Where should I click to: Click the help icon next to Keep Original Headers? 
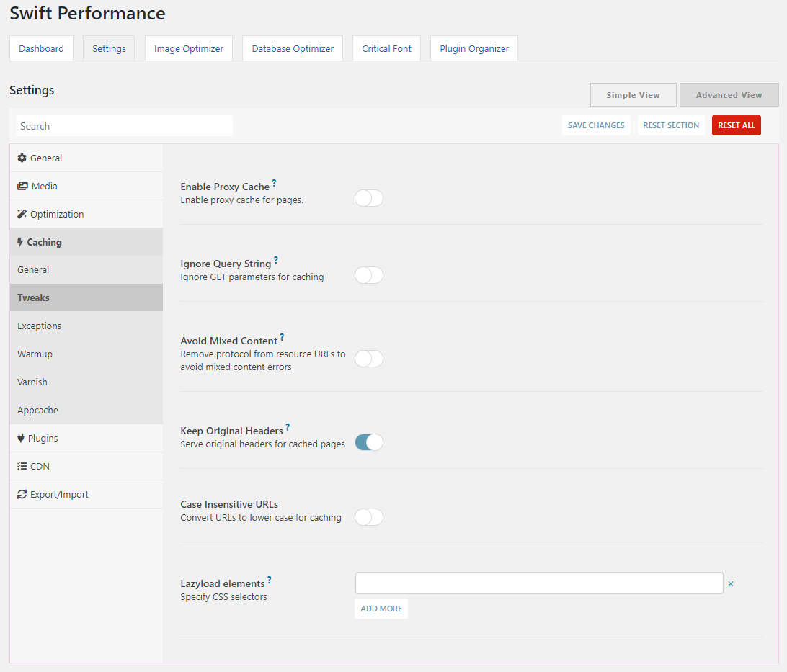[x=288, y=427]
